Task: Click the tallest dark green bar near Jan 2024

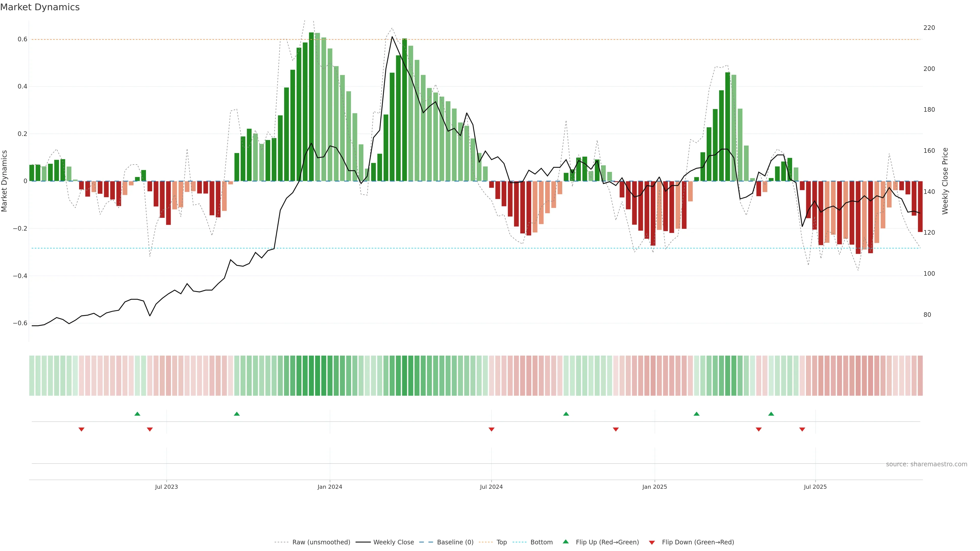Action: coord(311,106)
